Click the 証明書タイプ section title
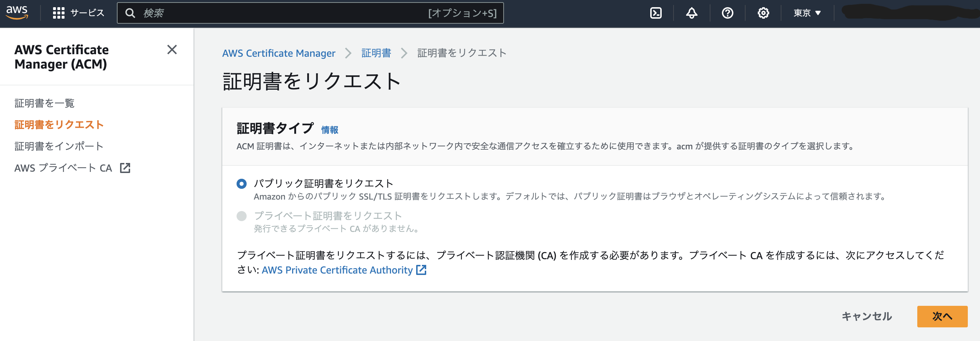 [275, 129]
